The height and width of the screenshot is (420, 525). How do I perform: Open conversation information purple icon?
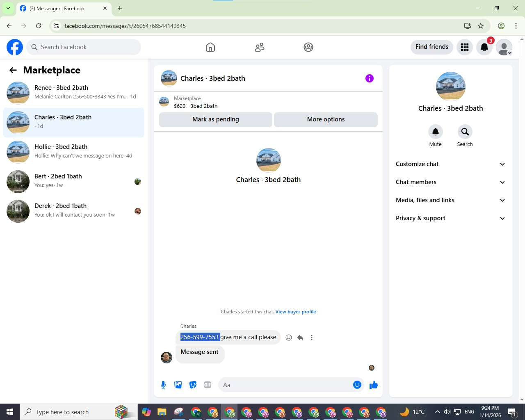click(x=370, y=78)
